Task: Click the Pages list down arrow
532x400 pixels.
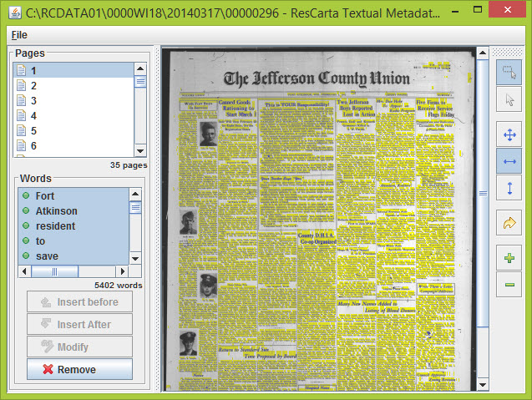Action: 140,150
